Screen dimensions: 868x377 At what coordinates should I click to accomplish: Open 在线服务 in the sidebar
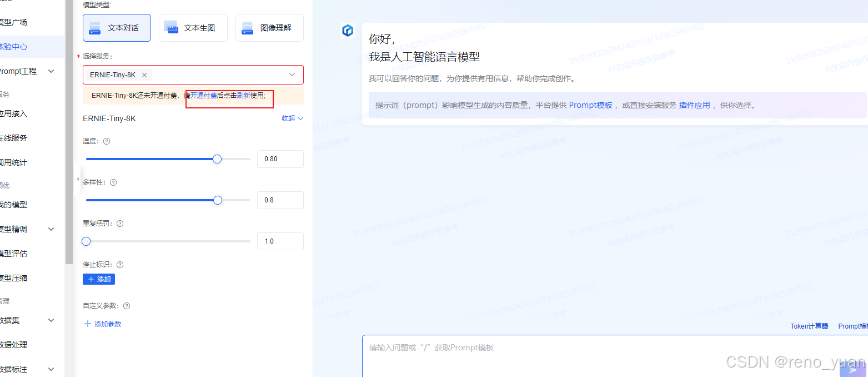click(12, 138)
